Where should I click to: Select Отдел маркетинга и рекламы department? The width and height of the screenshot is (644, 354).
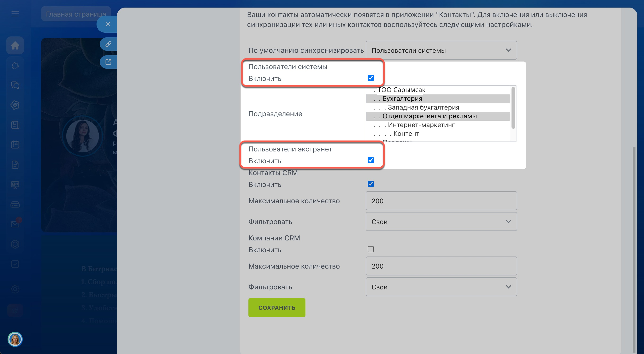438,116
